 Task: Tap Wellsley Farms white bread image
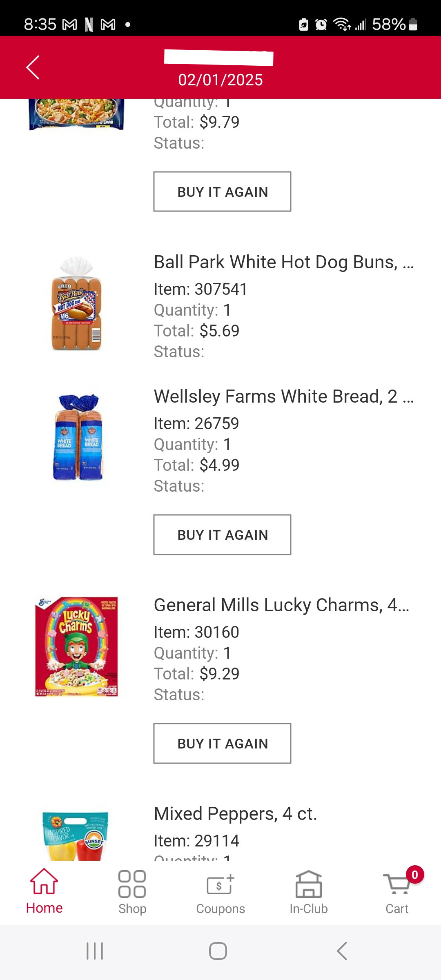click(78, 437)
